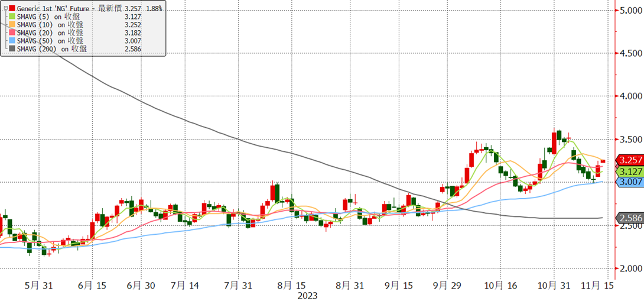
Task: Select the SMAVG (5) legend row
Action: tap(49, 16)
